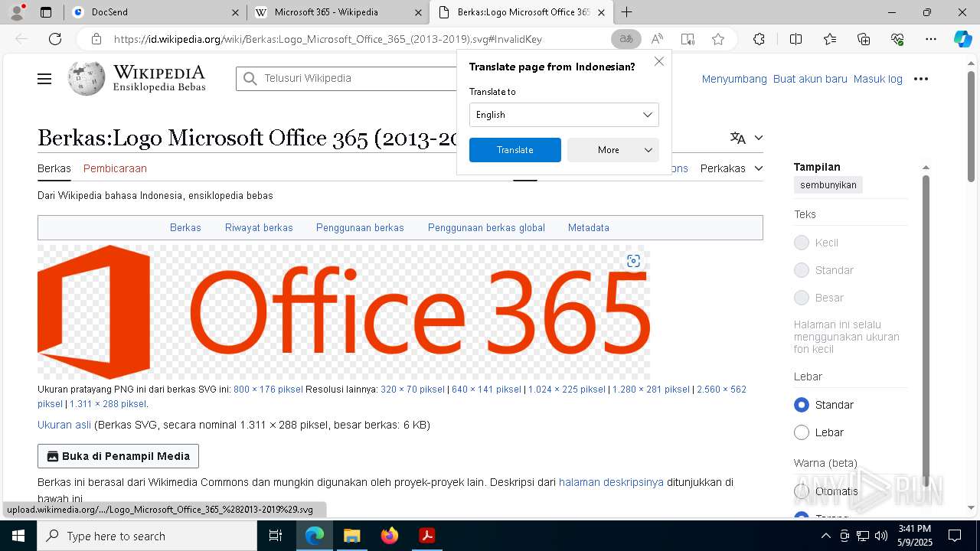Image resolution: width=980 pixels, height=551 pixels.
Task: Open the tab actions menu icon
Action: [46, 12]
